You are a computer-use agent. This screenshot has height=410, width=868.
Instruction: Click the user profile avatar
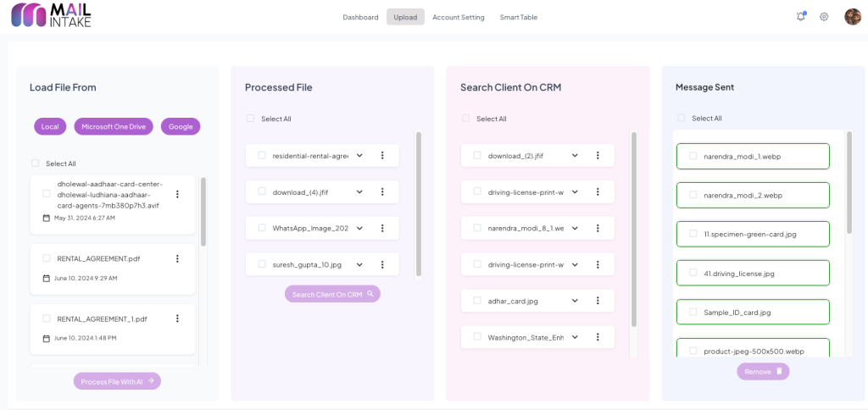pyautogui.click(x=853, y=17)
